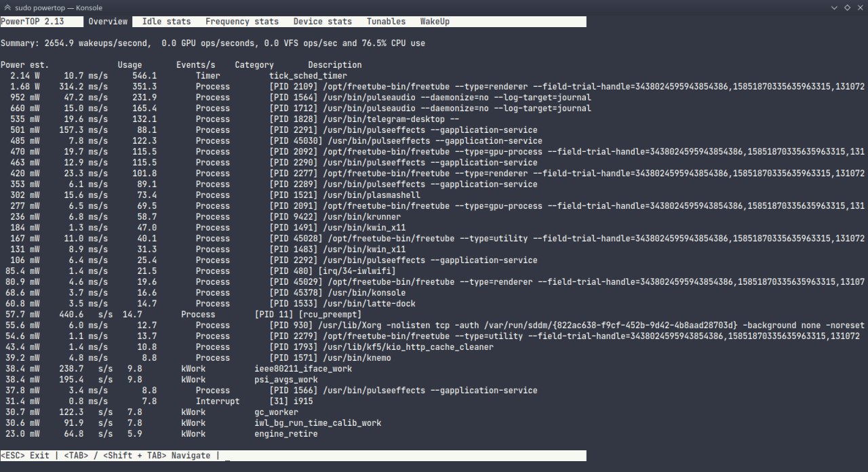Select the rcu_preempt process row
868x472 pixels.
pos(183,315)
